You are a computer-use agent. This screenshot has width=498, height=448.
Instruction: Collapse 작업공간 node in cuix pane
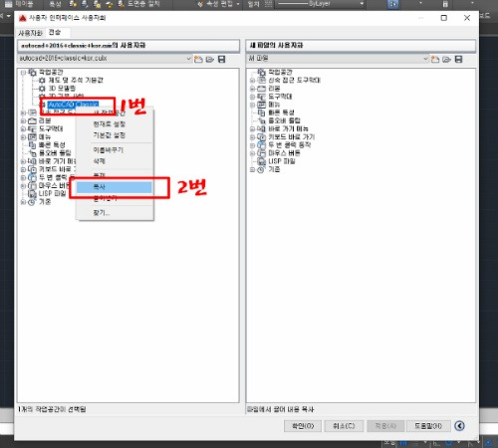pyautogui.click(x=23, y=72)
